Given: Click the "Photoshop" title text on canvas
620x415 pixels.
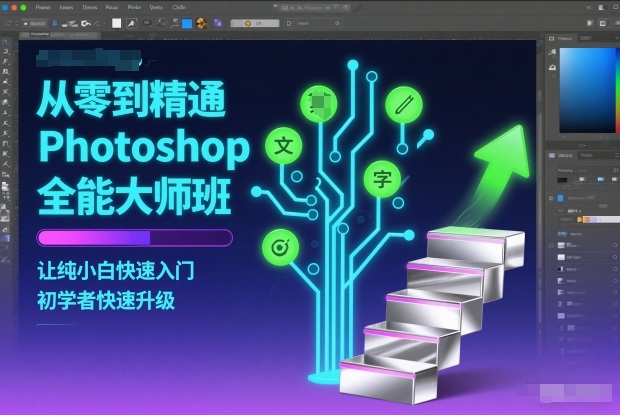Looking at the screenshot, I should tap(142, 148).
